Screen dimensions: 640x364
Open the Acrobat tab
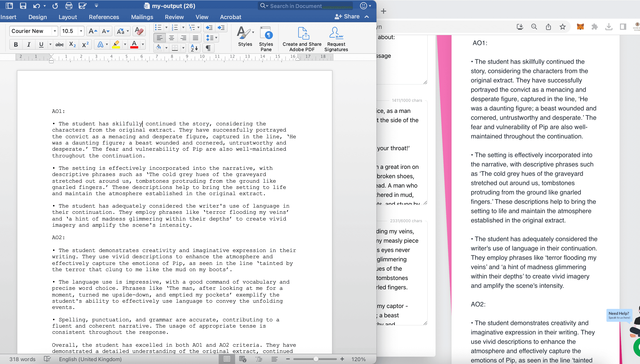pos(230,17)
